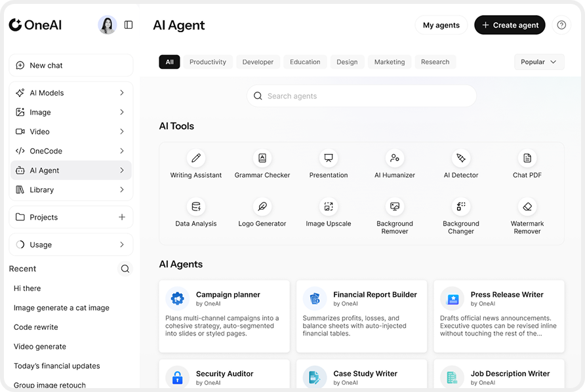Click the Financial Report Builder icon
Screen dimensions: 585x392
click(315, 298)
